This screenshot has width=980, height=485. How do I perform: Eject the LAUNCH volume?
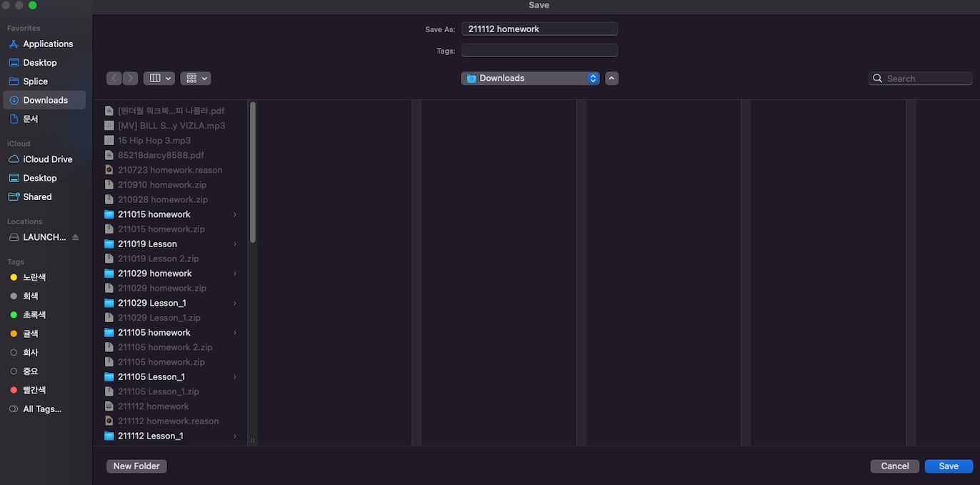76,237
